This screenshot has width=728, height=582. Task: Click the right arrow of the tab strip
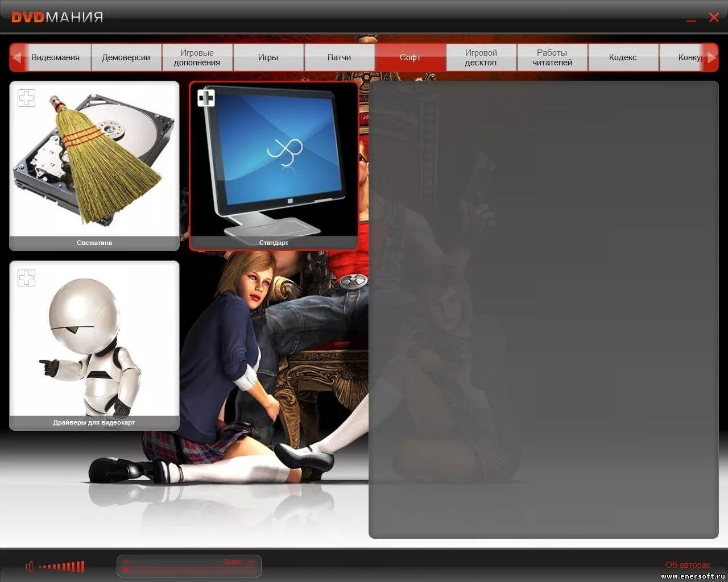(x=712, y=57)
